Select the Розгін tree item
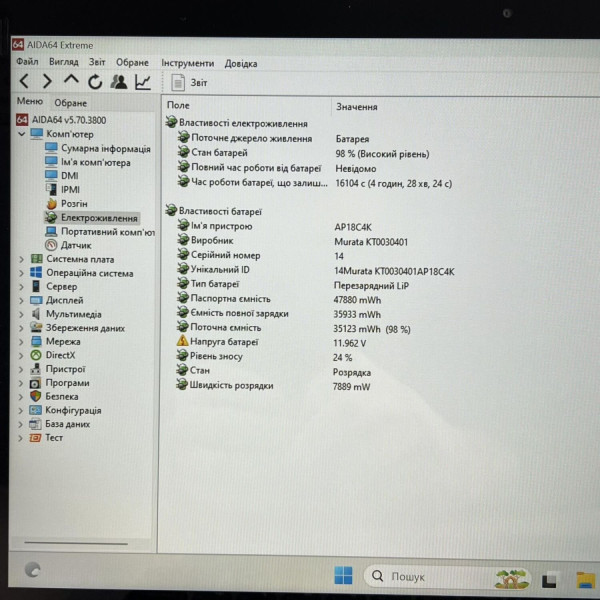The width and height of the screenshot is (600, 600). point(67,204)
